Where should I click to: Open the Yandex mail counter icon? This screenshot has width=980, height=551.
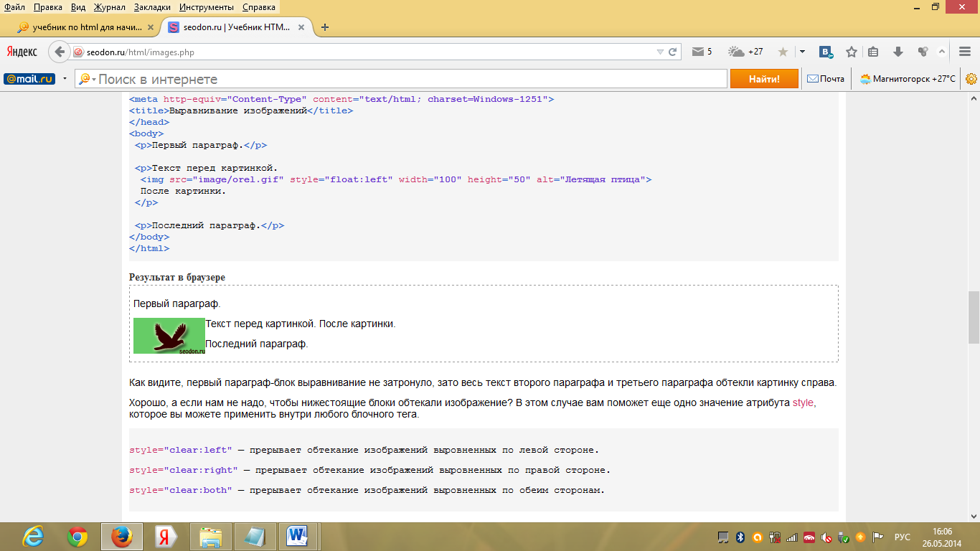tap(701, 52)
